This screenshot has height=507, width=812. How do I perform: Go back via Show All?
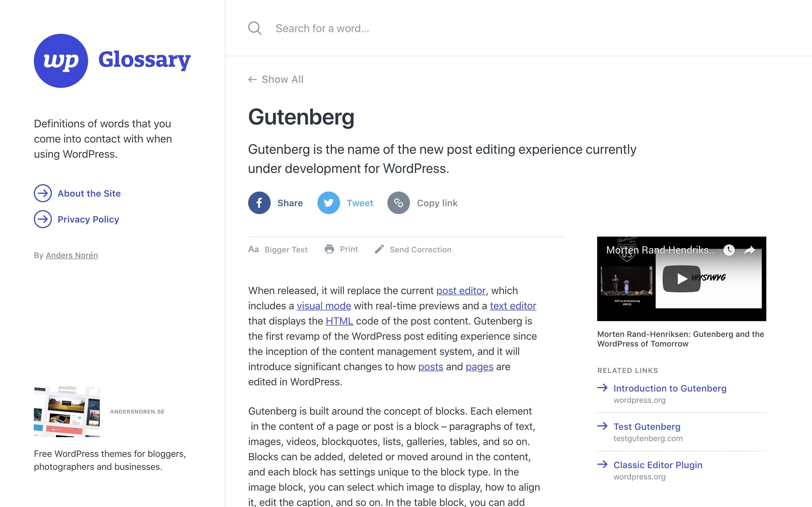(275, 79)
